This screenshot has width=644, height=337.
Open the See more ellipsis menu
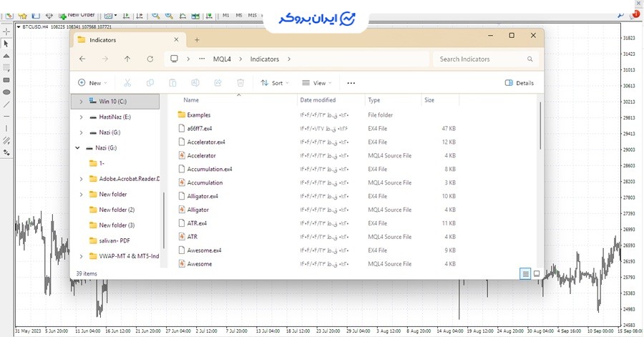(351, 83)
